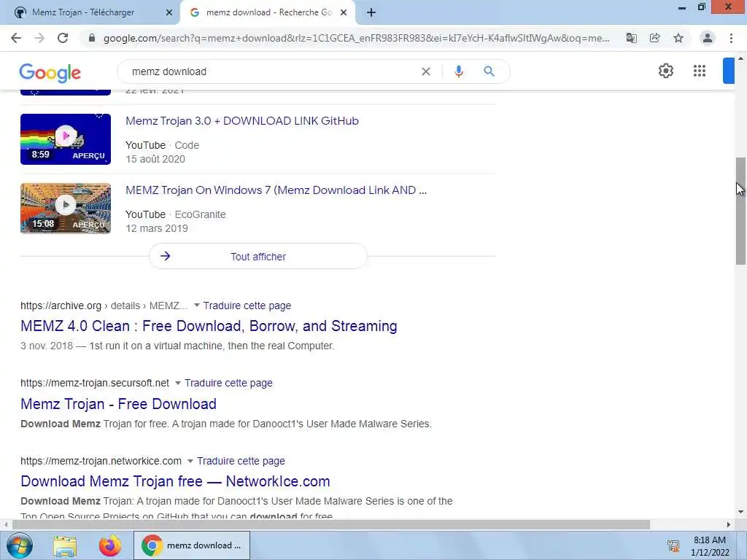Click the blue search magnifier icon
Screen dimensions: 747x560
[489, 71]
